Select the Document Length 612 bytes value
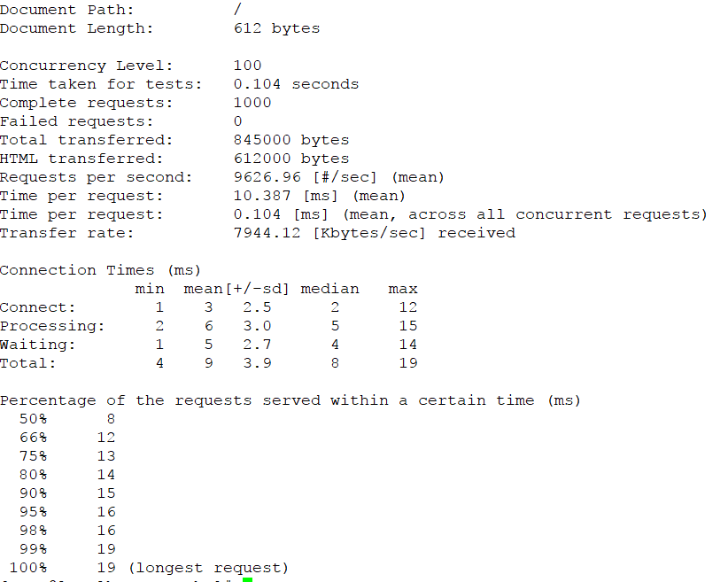 click(276, 28)
